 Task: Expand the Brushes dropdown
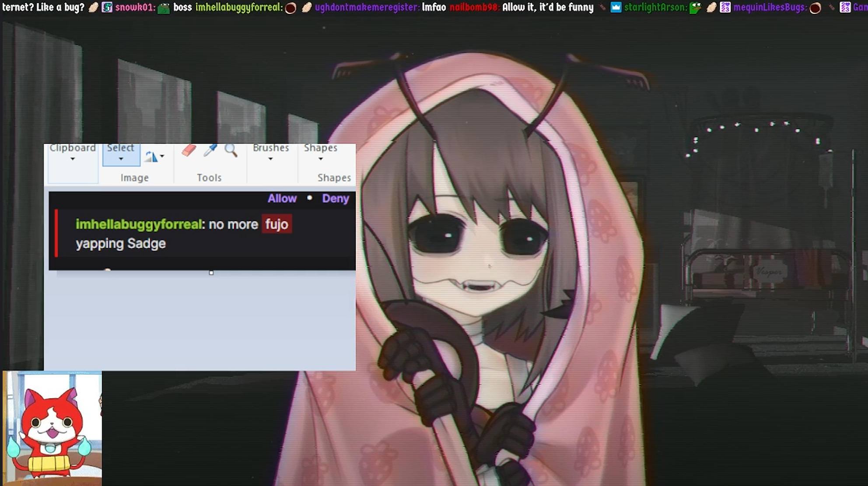point(270,159)
